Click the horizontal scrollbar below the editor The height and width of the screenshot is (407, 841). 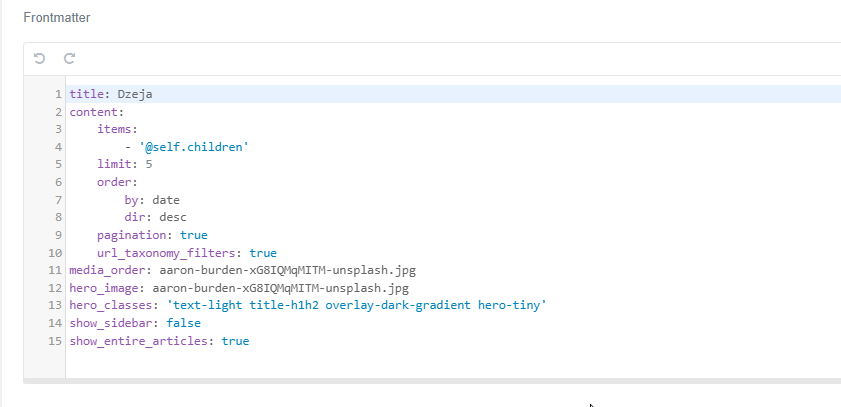(432, 381)
